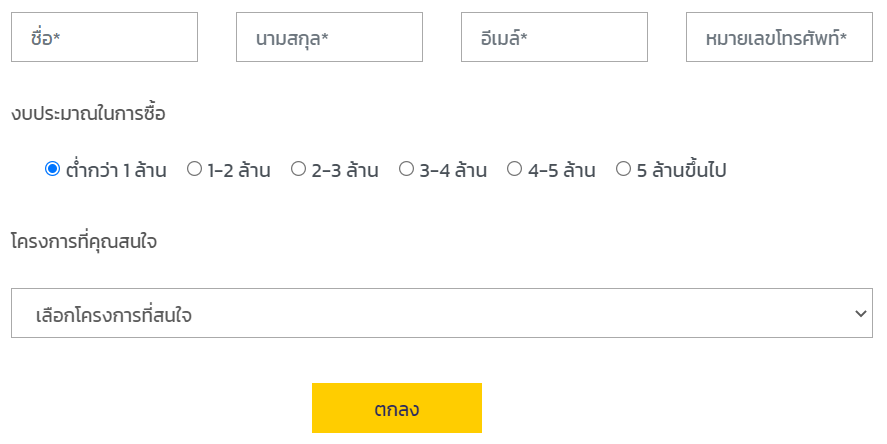Click the label text 3-4 ล้าน
This screenshot has width=887, height=444.
[x=453, y=170]
